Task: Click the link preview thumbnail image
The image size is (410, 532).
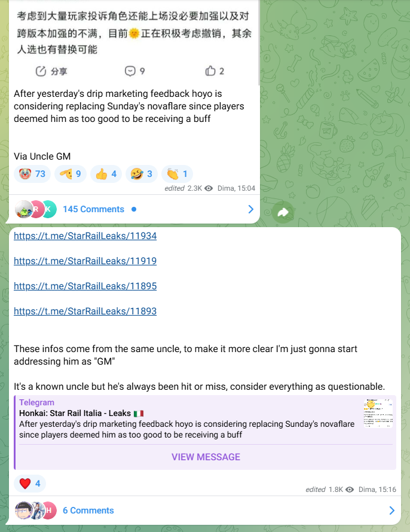Action: pos(378,414)
